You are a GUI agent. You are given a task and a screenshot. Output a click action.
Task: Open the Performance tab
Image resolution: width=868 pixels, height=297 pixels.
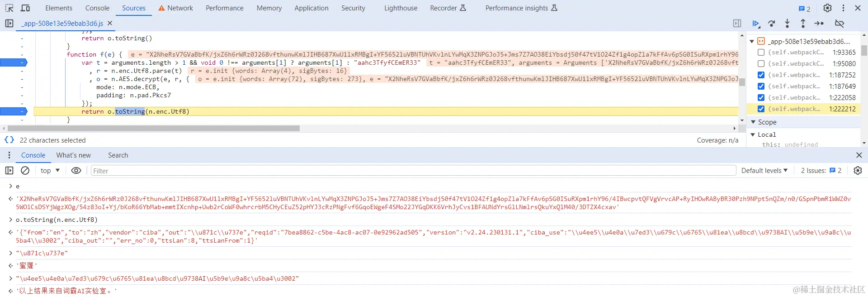pos(224,8)
